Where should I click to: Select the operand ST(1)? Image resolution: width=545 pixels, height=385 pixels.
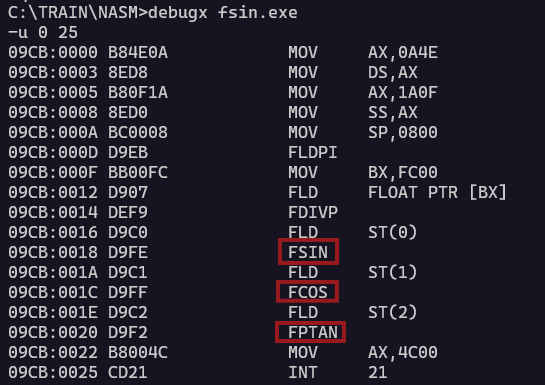coord(392,272)
